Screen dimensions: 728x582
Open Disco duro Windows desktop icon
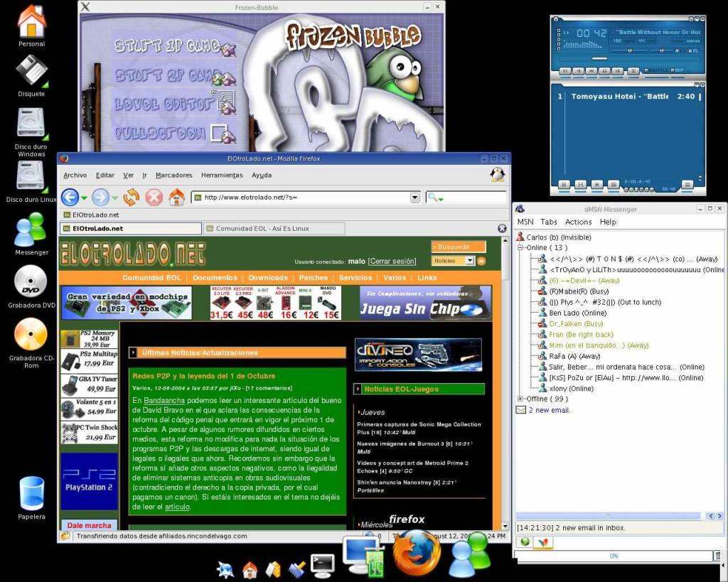pyautogui.click(x=31, y=132)
